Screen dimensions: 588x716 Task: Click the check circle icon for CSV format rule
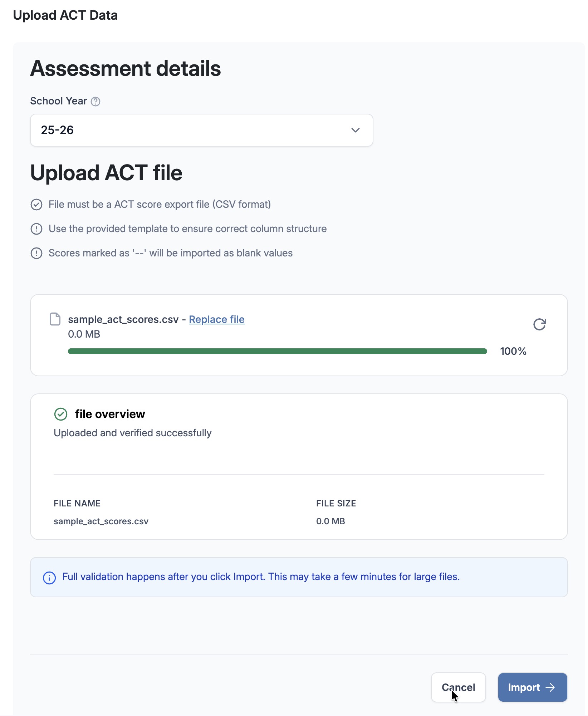pos(36,205)
